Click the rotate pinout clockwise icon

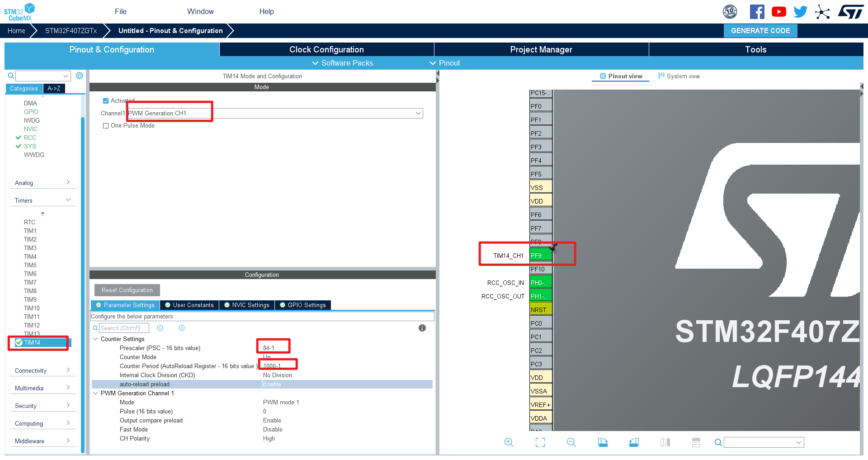coord(603,442)
